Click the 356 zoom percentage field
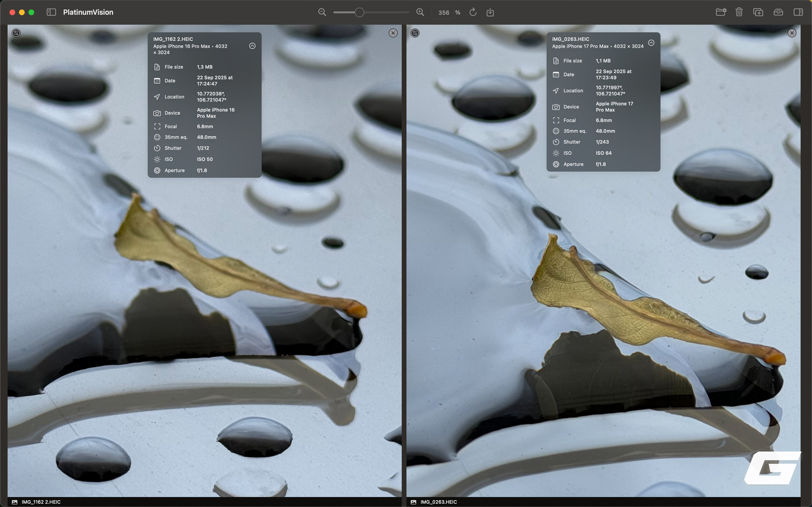Screen dimensions: 812x507 (x=443, y=13)
